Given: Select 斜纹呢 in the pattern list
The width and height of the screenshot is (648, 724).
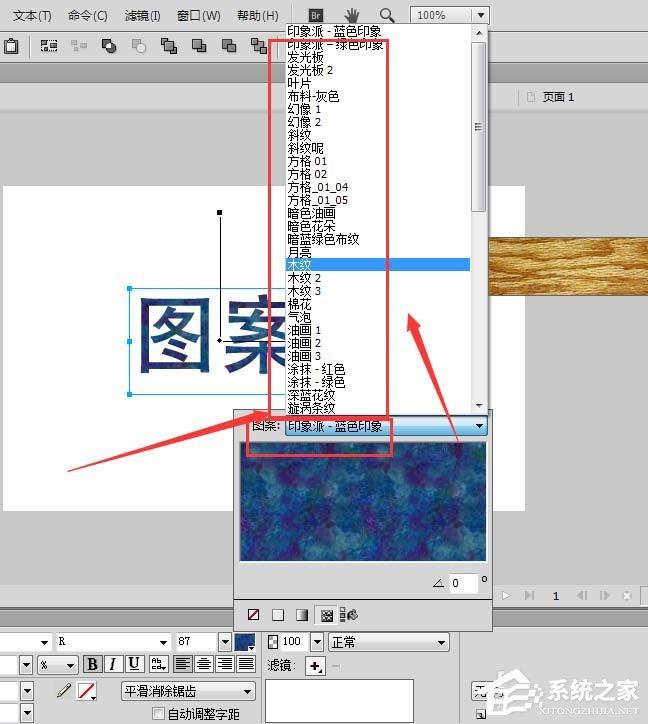Looking at the screenshot, I should point(378,148).
